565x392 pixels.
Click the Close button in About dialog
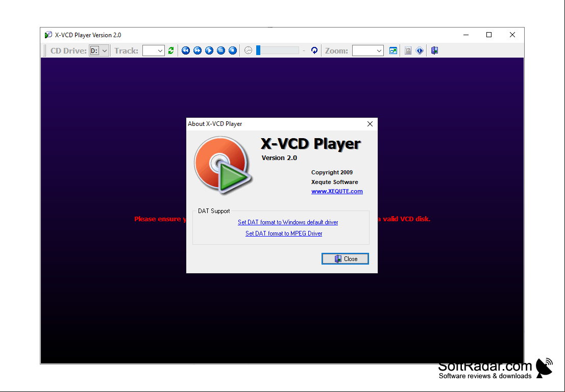point(345,259)
